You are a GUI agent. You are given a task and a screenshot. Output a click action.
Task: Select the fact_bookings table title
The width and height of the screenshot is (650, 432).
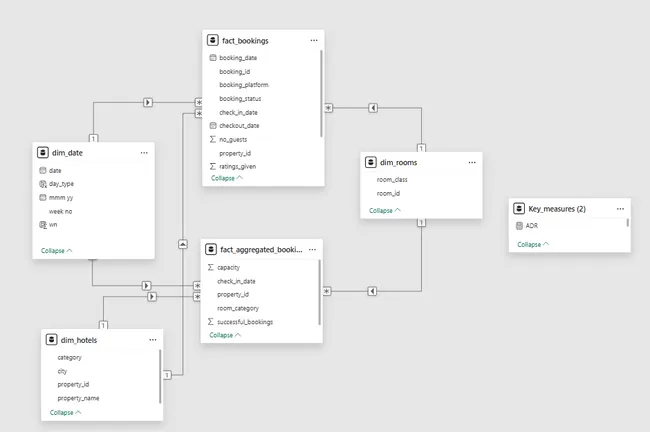245,41
